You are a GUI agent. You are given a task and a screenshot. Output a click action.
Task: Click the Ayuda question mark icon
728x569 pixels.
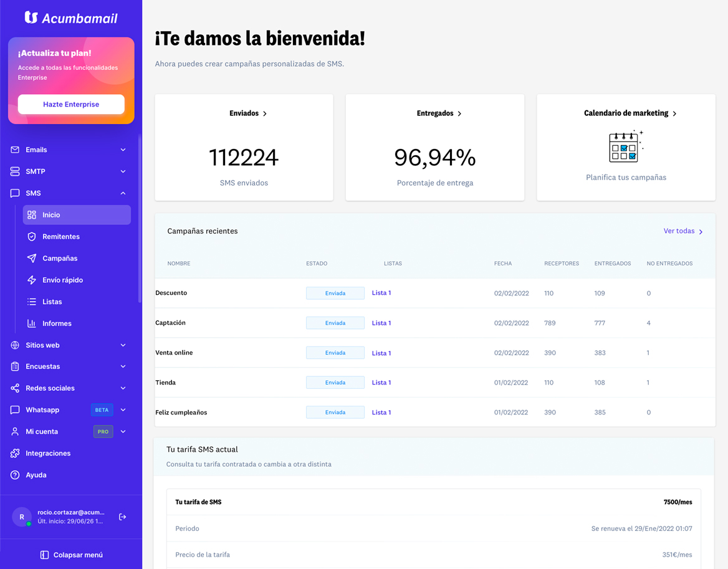point(15,475)
